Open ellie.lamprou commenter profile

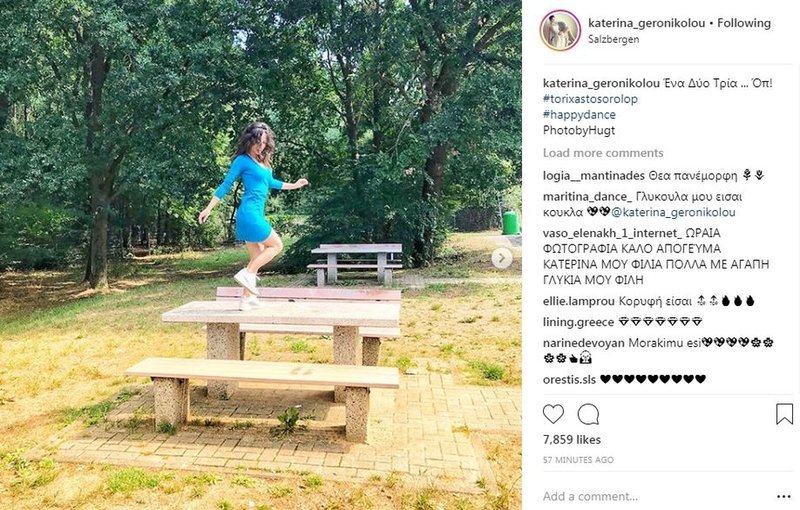click(579, 301)
